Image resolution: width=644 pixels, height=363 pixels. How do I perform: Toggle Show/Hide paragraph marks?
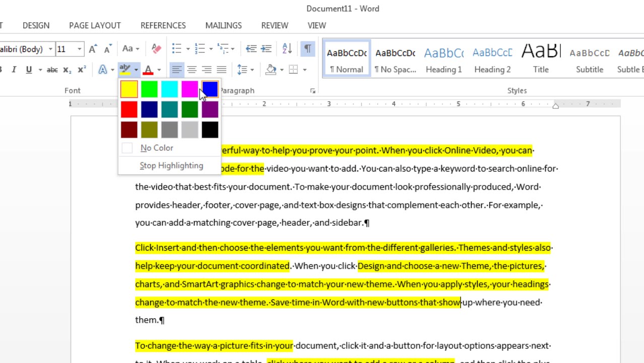(307, 49)
